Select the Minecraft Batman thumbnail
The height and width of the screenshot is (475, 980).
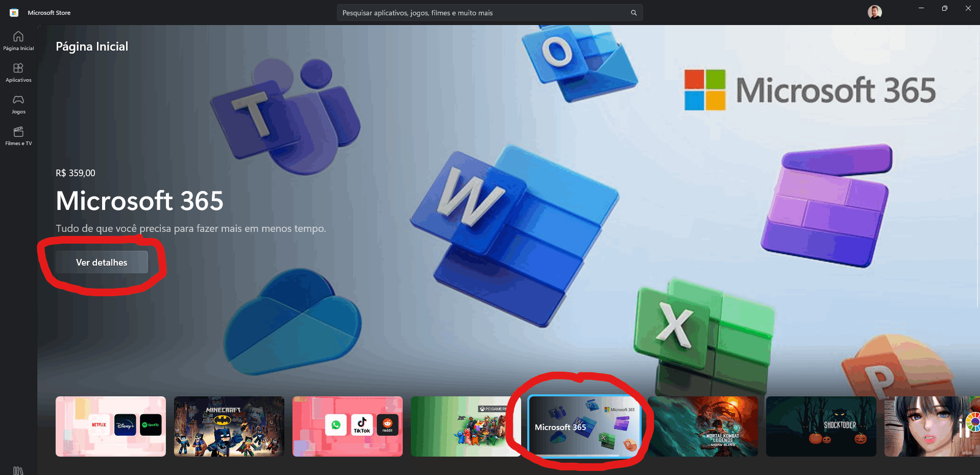[229, 426]
